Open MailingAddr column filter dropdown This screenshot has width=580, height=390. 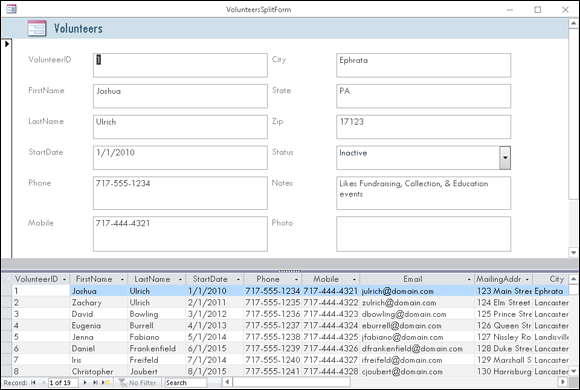pos(527,279)
